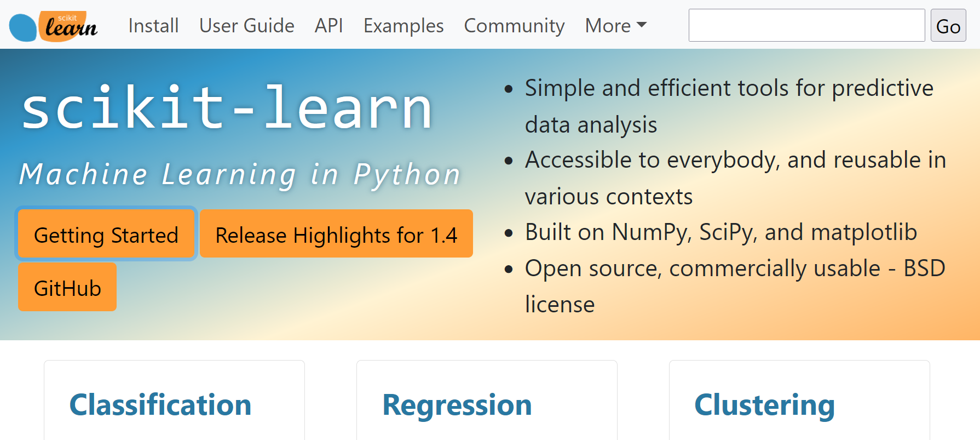The width and height of the screenshot is (980, 440).
Task: Click the NumPy, SciPy, matplotlib bullet
Action: [720, 232]
